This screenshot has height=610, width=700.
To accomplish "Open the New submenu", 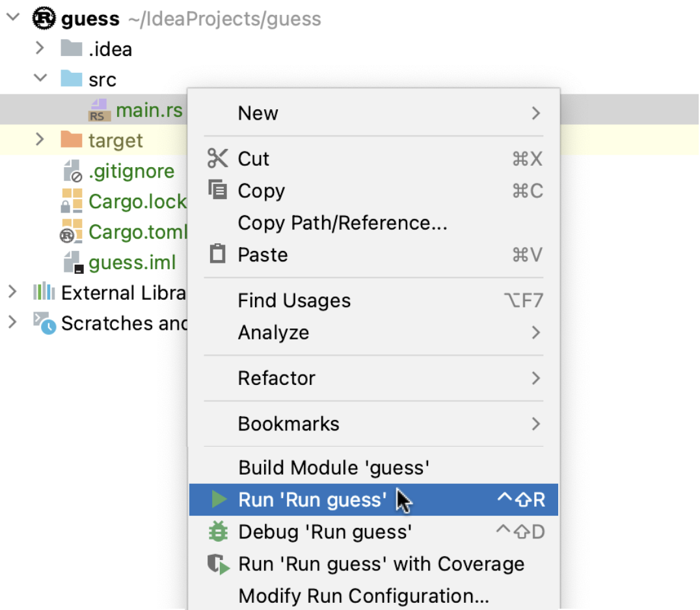I will click(x=258, y=113).
